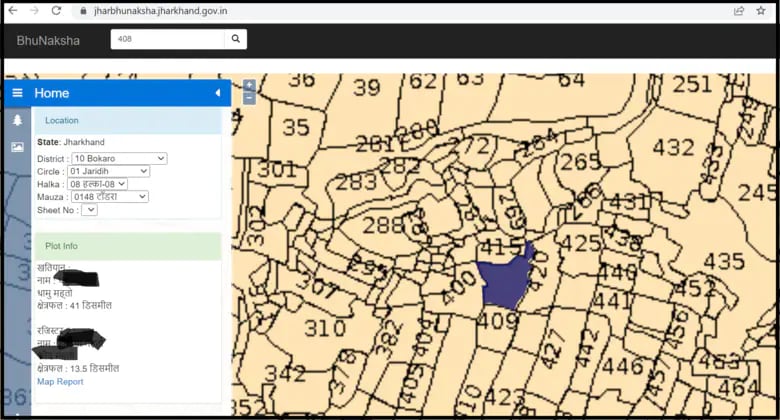This screenshot has width=780, height=420.
Task: Go back to the previous page
Action: (x=12, y=10)
